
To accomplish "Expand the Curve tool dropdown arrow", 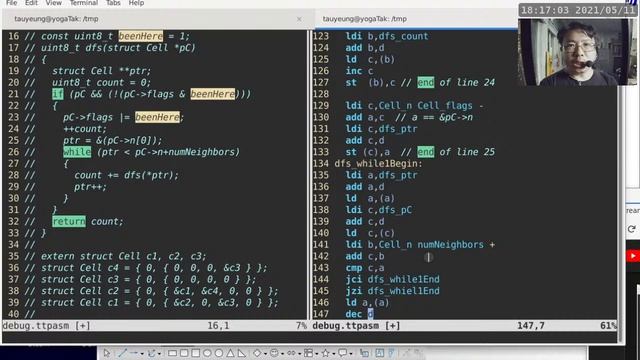I will point(159,353).
